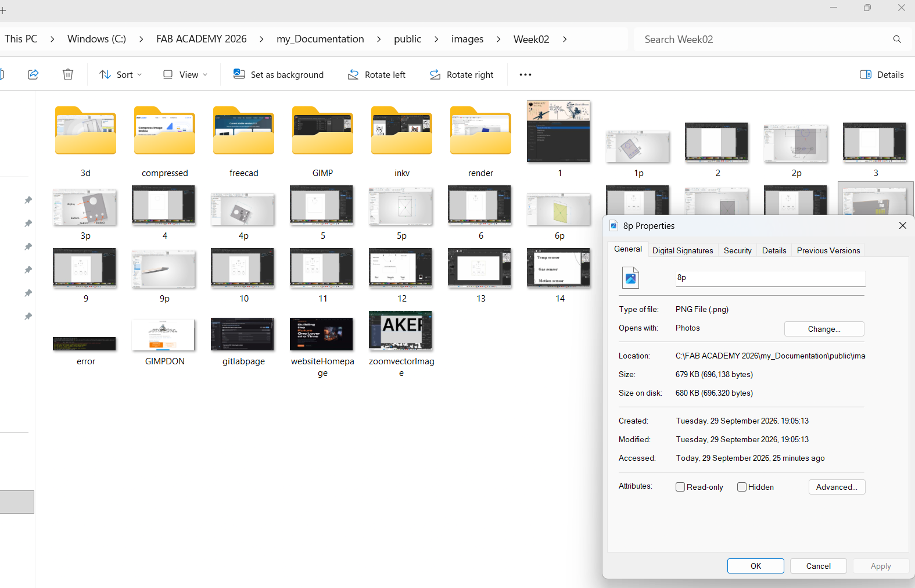The image size is (915, 588).
Task: Click the search magnifier icon
Action: click(897, 39)
